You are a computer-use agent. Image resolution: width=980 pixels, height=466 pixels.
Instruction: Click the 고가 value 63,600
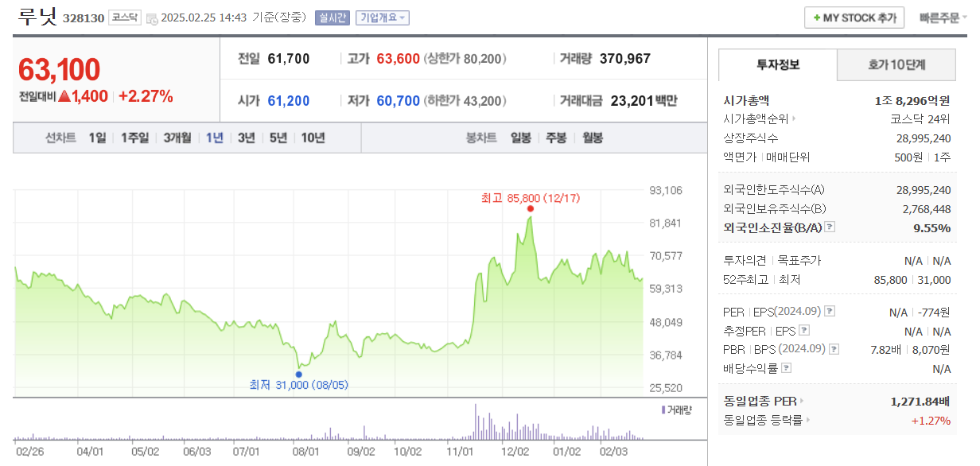pyautogui.click(x=398, y=58)
